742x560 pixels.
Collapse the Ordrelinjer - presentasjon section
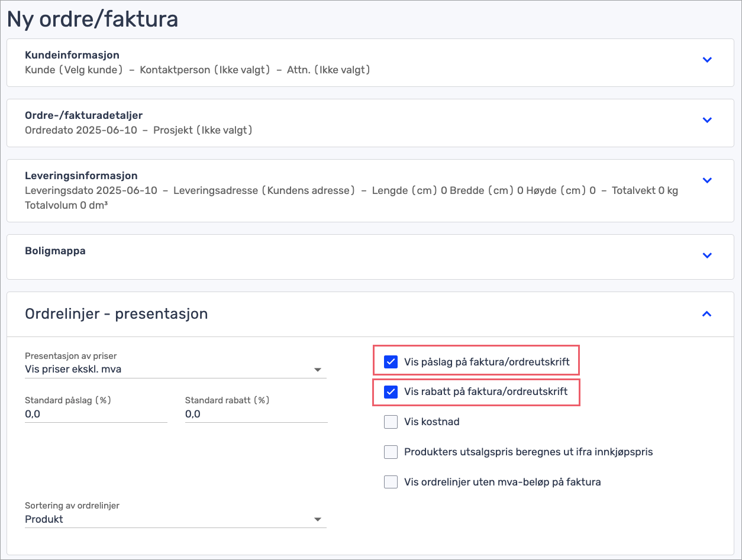tap(707, 314)
